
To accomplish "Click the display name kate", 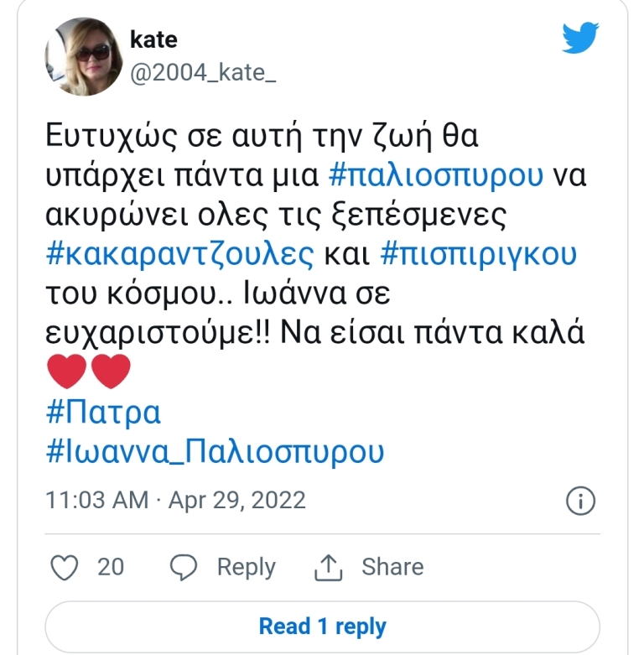I will tap(153, 39).
